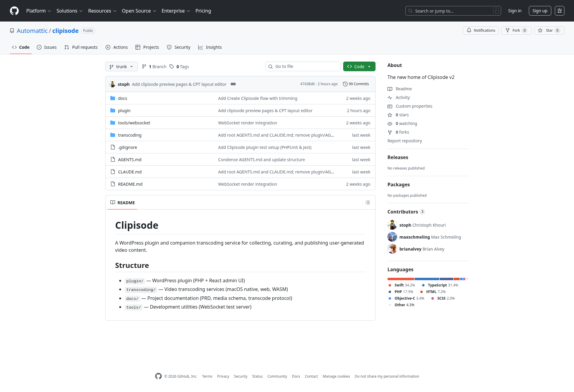
Task: Click the TypeScript language entry
Action: (440, 285)
